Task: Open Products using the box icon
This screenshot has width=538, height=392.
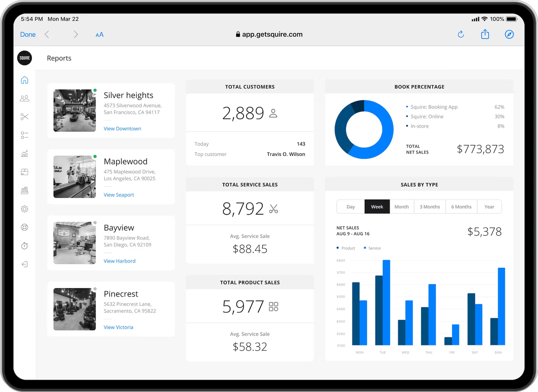Action: coord(25,172)
